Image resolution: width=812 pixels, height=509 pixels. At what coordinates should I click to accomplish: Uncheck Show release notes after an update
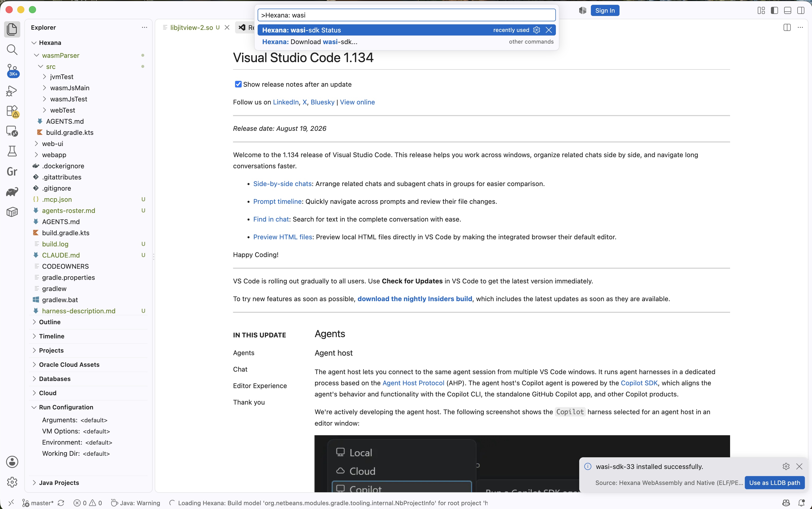238,84
